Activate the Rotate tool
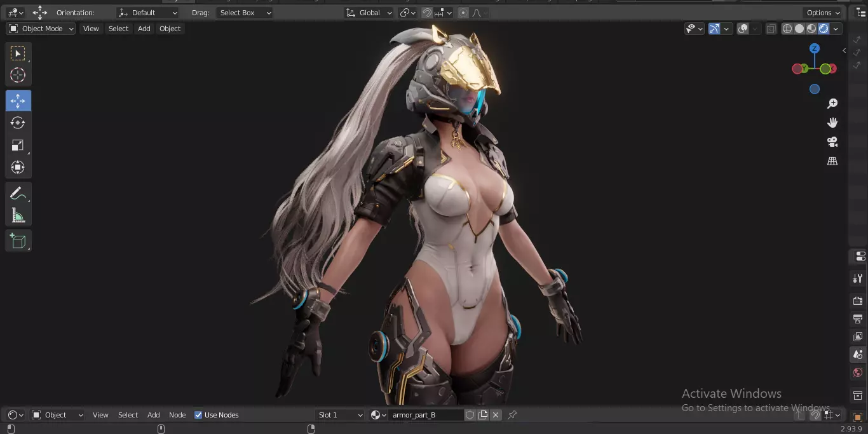868x434 pixels. coord(18,123)
